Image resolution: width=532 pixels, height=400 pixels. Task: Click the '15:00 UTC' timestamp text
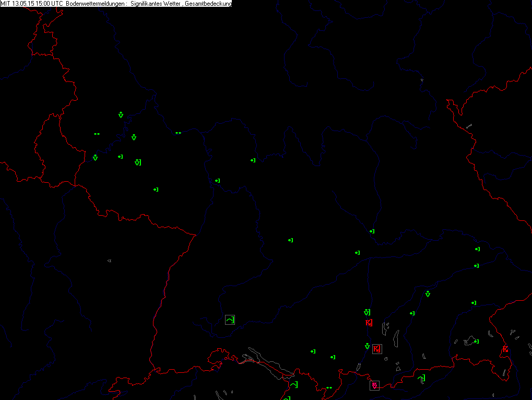click(x=49, y=4)
